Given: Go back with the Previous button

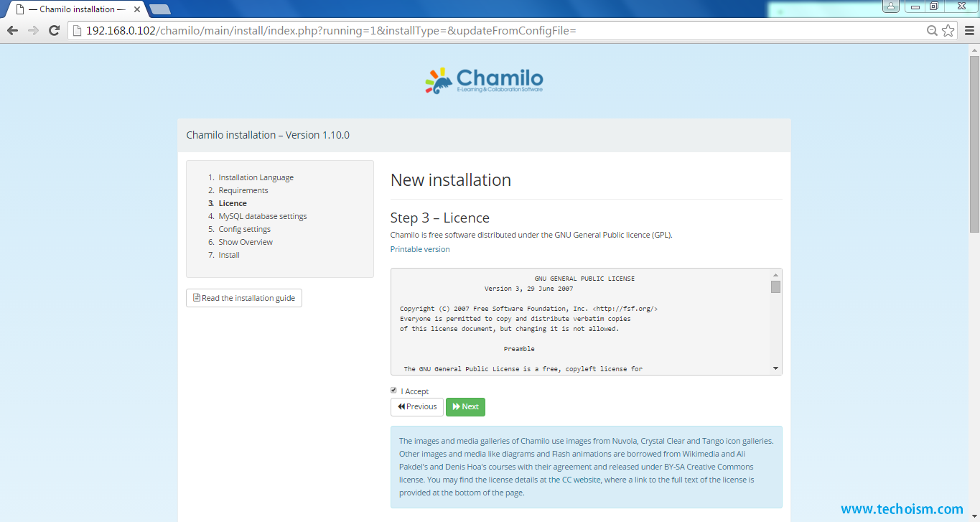Looking at the screenshot, I should coord(417,407).
